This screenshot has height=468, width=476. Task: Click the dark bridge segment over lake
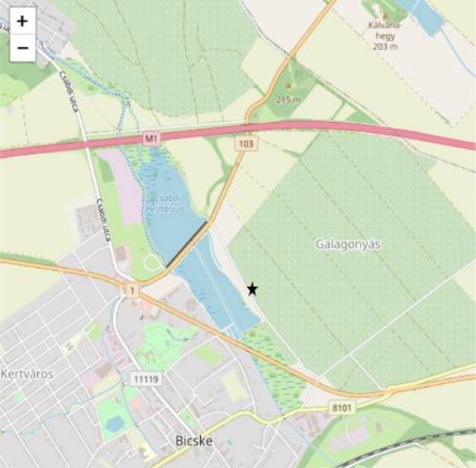pos(187,244)
